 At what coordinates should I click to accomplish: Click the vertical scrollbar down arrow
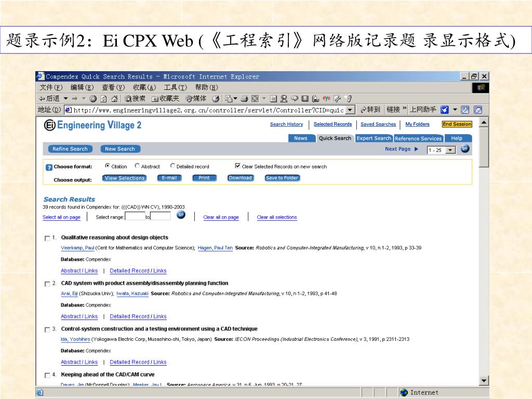[484, 381]
